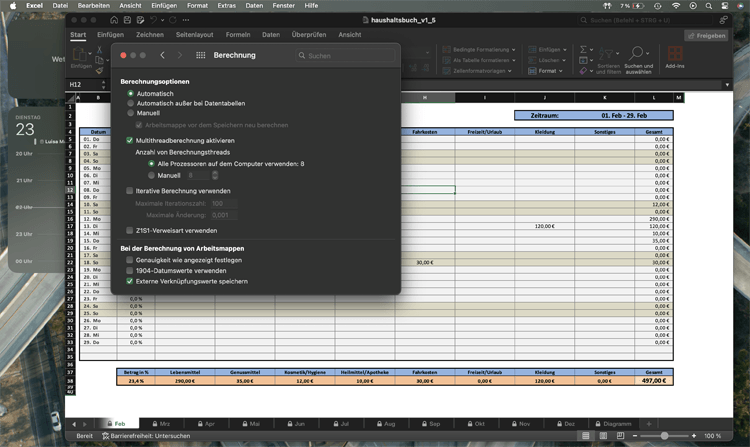
Task: Expand the Bedingte Formatierung dropdown
Action: point(517,49)
